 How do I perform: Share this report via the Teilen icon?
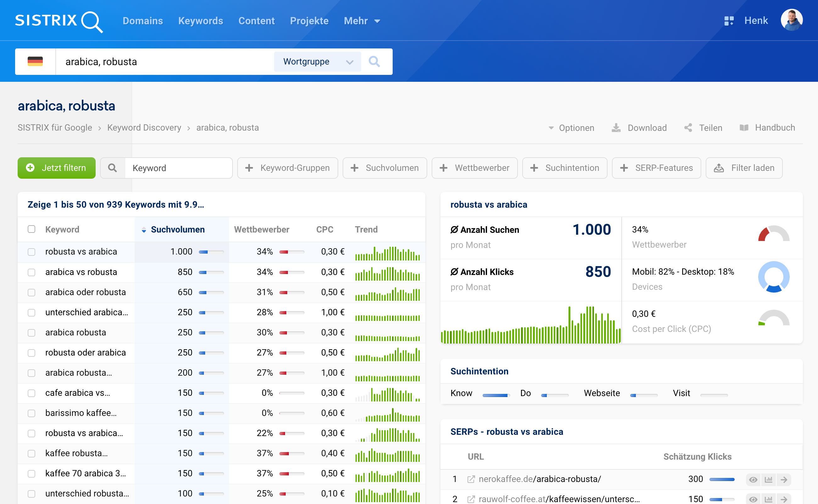point(688,128)
